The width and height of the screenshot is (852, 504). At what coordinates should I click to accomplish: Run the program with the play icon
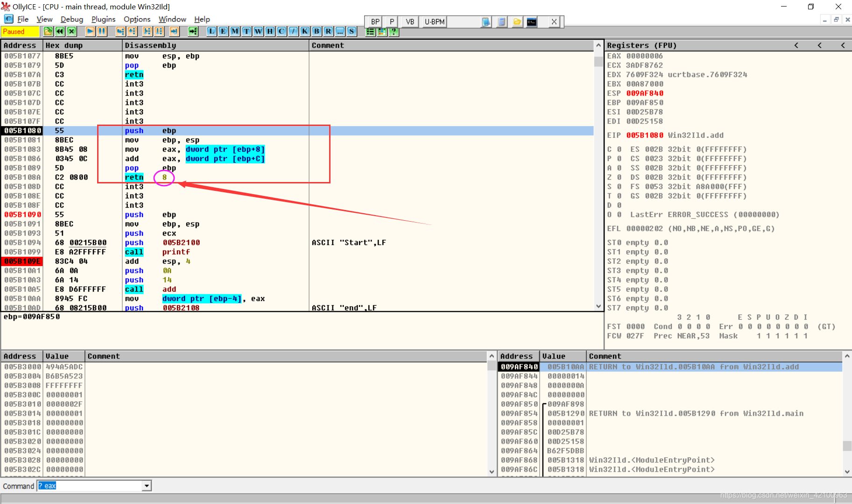click(91, 31)
